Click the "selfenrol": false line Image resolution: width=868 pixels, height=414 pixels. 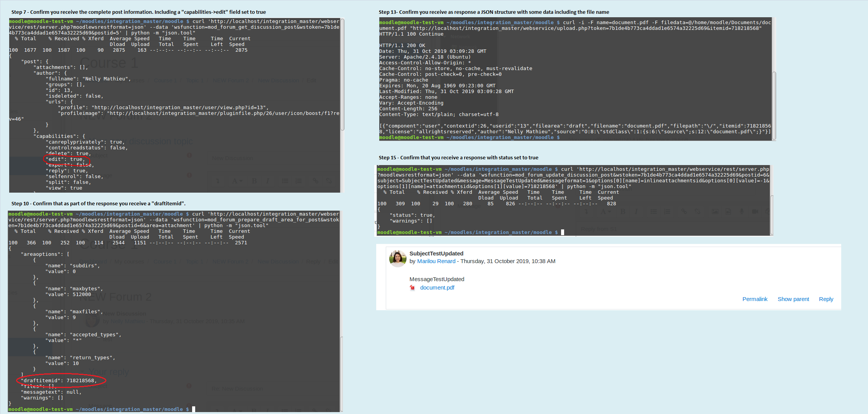[74, 177]
